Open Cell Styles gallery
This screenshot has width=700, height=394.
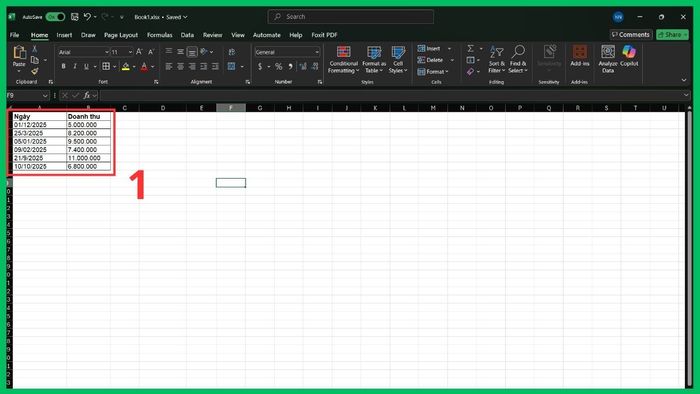[398, 59]
